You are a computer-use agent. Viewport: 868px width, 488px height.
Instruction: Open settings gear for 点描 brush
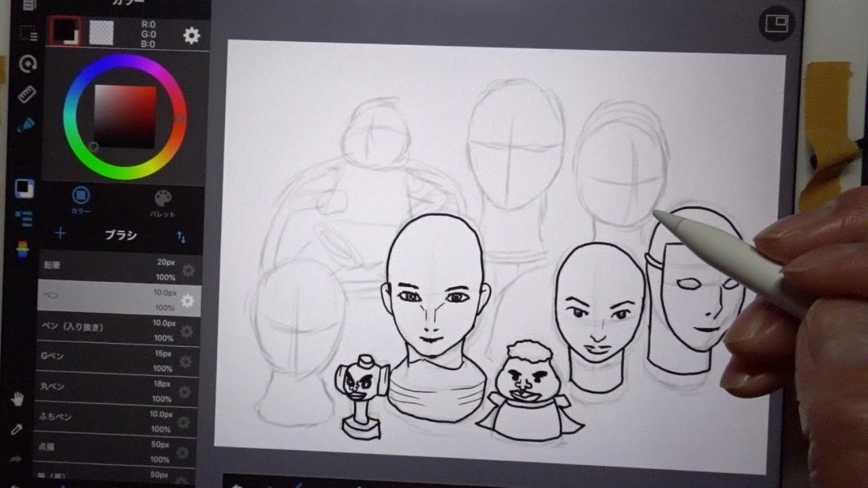pos(182,453)
